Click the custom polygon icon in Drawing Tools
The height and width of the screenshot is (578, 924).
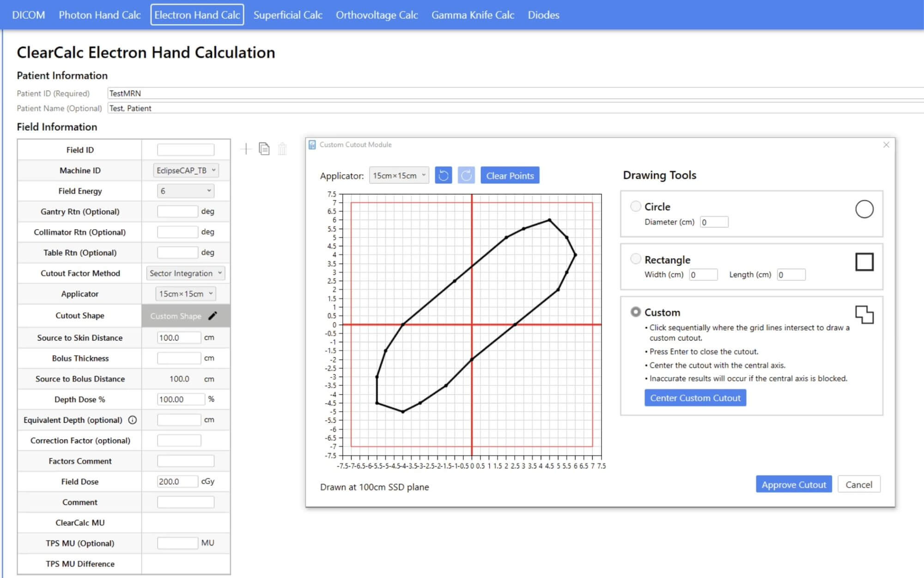point(864,315)
